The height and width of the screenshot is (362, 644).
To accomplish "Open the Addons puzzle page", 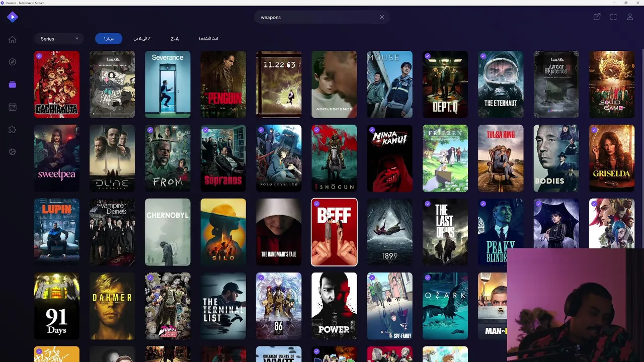I will (x=13, y=129).
